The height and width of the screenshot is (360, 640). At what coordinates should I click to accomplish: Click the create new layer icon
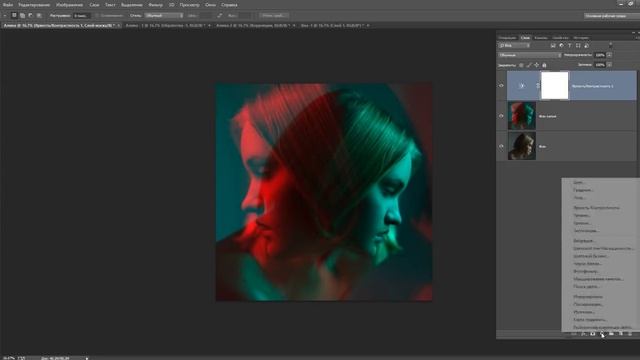pos(621,334)
